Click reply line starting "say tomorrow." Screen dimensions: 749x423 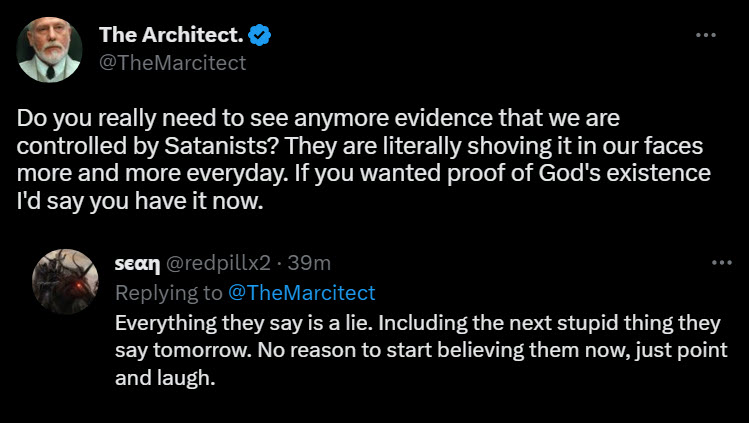click(420, 352)
